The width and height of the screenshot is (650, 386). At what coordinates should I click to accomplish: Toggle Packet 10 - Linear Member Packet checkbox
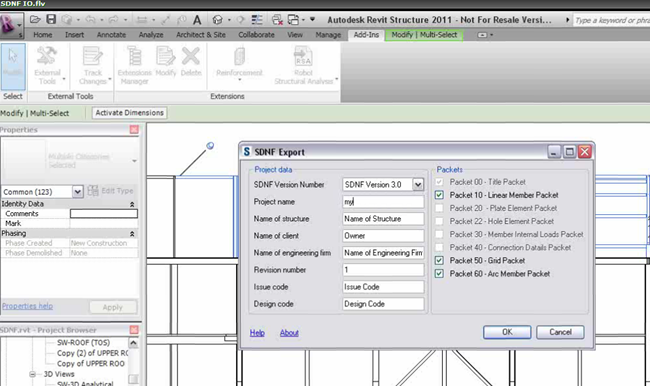click(x=439, y=195)
